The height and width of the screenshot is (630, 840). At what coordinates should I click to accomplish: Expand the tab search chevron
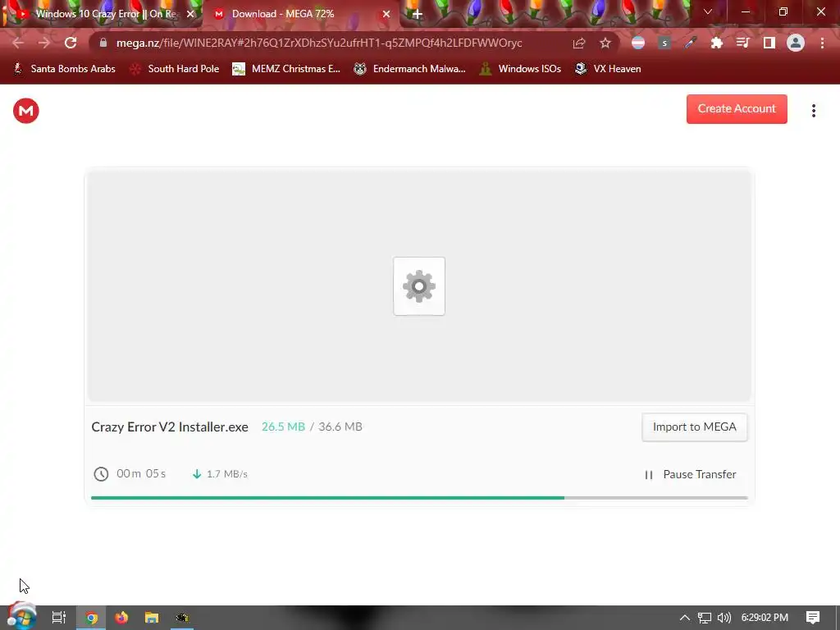point(708,11)
